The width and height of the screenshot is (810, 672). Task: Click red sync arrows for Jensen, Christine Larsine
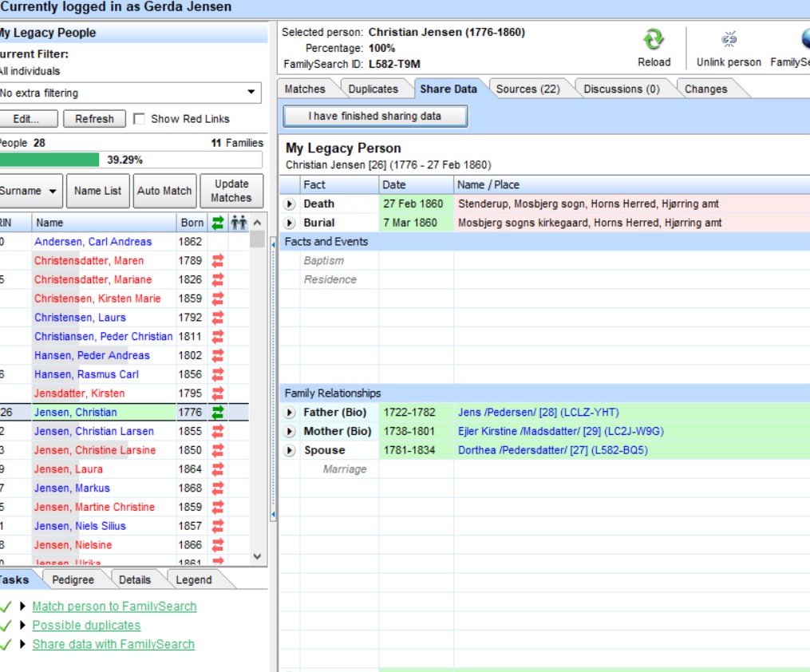pyautogui.click(x=218, y=450)
